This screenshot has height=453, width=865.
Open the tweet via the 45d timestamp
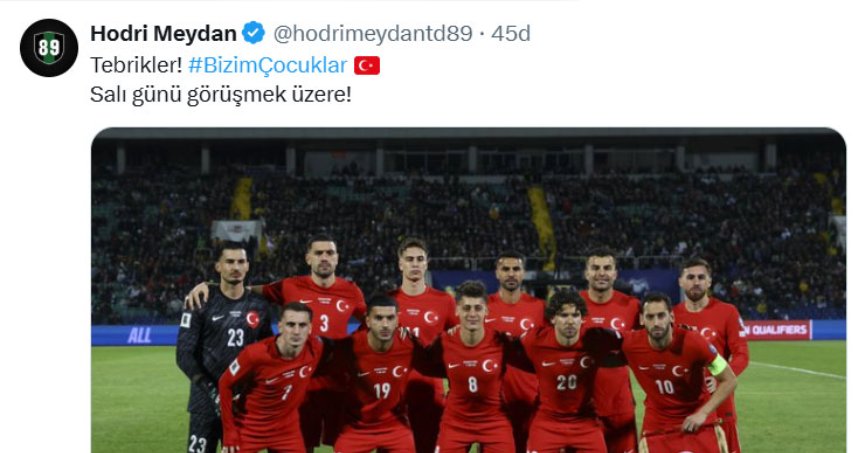(511, 34)
